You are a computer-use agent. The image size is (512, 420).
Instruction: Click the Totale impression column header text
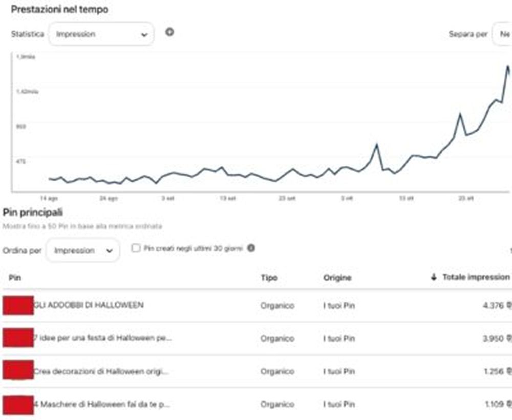click(x=476, y=277)
